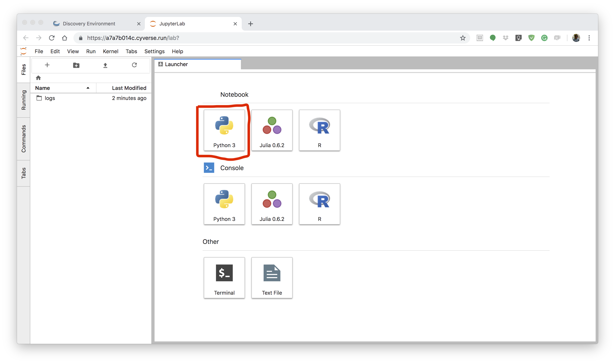Click the Dropbox extension icon
Viewport: 615px width, 364px height.
[x=505, y=38]
